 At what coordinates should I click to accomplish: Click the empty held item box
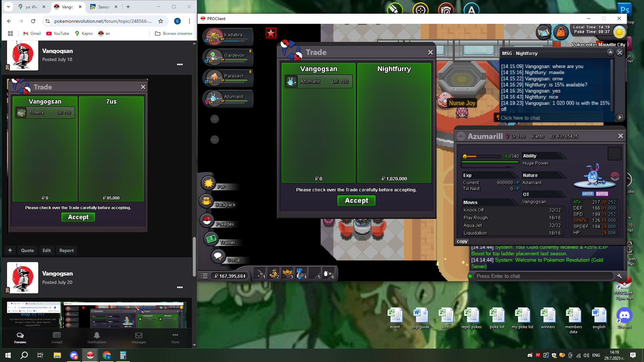point(614,154)
